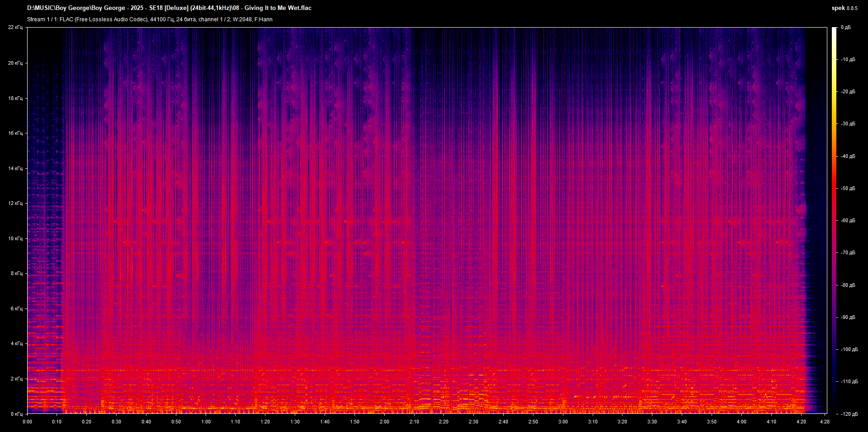This screenshot has width=868, height=432.
Task: Click the '2:10' time axis label
Action: [x=414, y=422]
